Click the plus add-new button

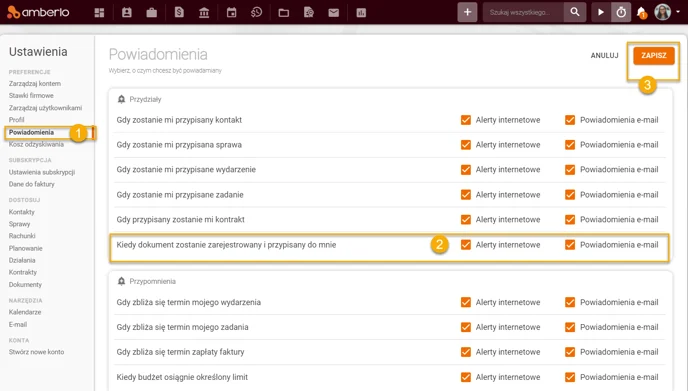(x=467, y=12)
